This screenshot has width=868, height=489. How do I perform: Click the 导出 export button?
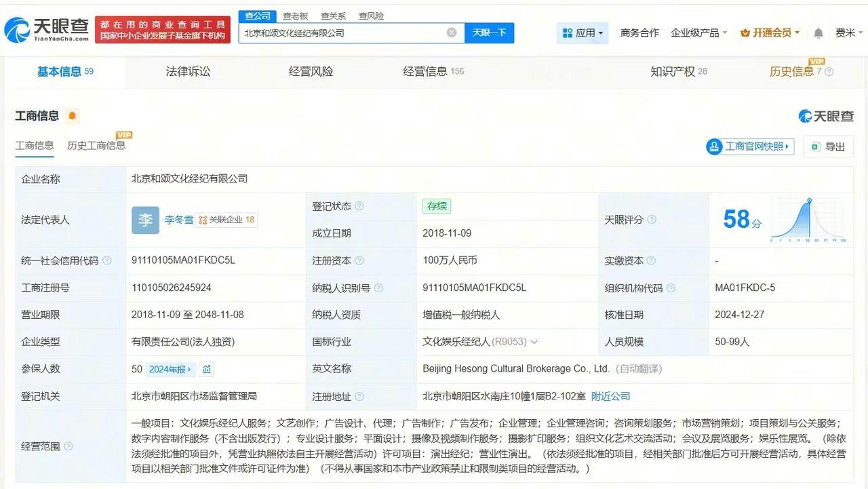click(x=828, y=146)
